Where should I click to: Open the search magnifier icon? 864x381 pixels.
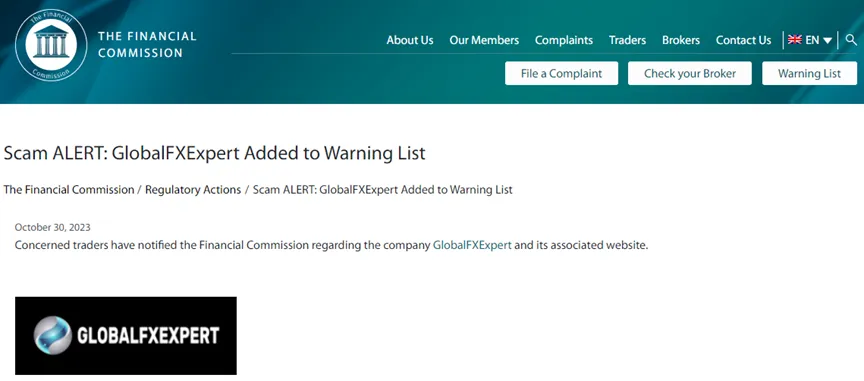tap(851, 40)
